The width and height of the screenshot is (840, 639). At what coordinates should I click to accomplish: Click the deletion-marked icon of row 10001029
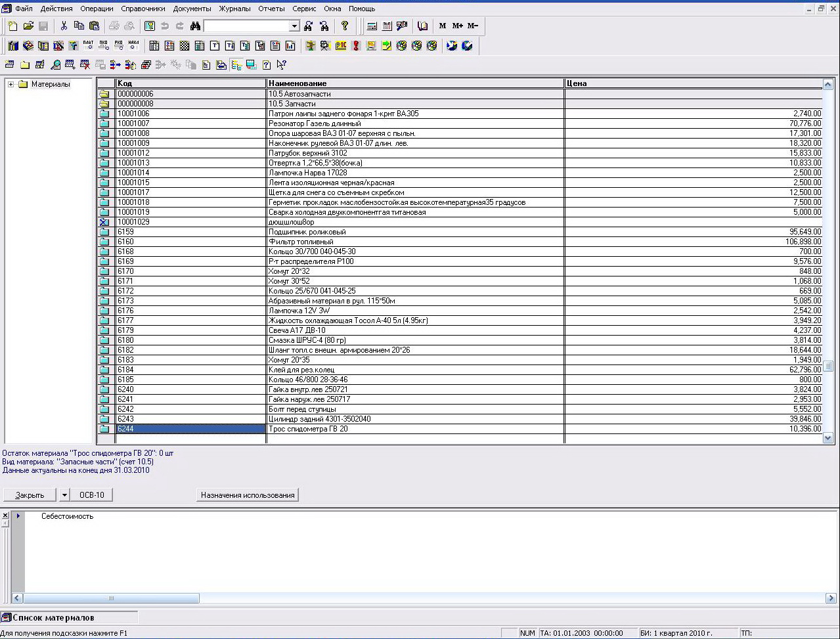(x=104, y=222)
